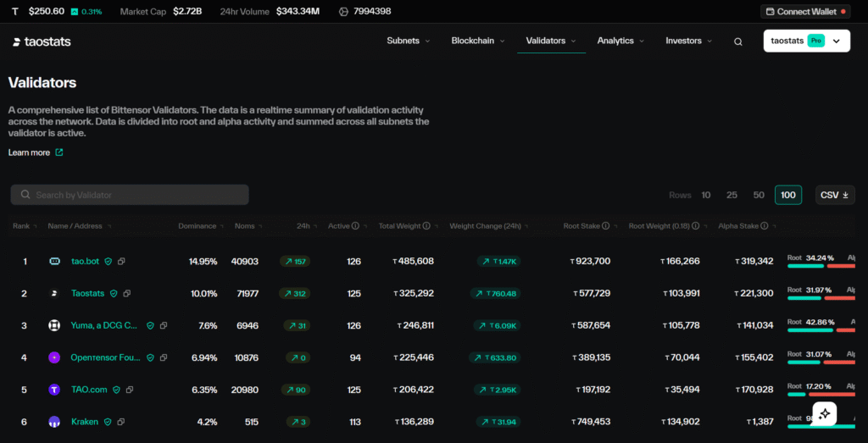
Task: Expand the Subnets navigation dropdown
Action: pyautogui.click(x=409, y=41)
